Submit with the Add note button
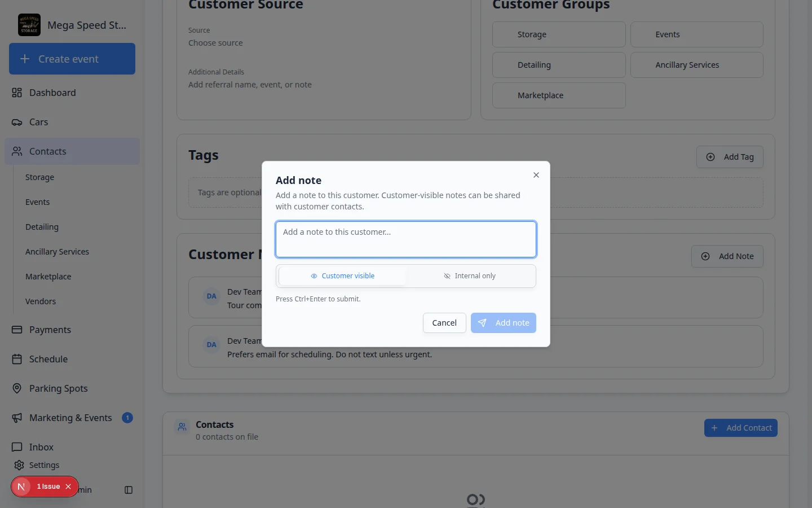 pyautogui.click(x=504, y=323)
